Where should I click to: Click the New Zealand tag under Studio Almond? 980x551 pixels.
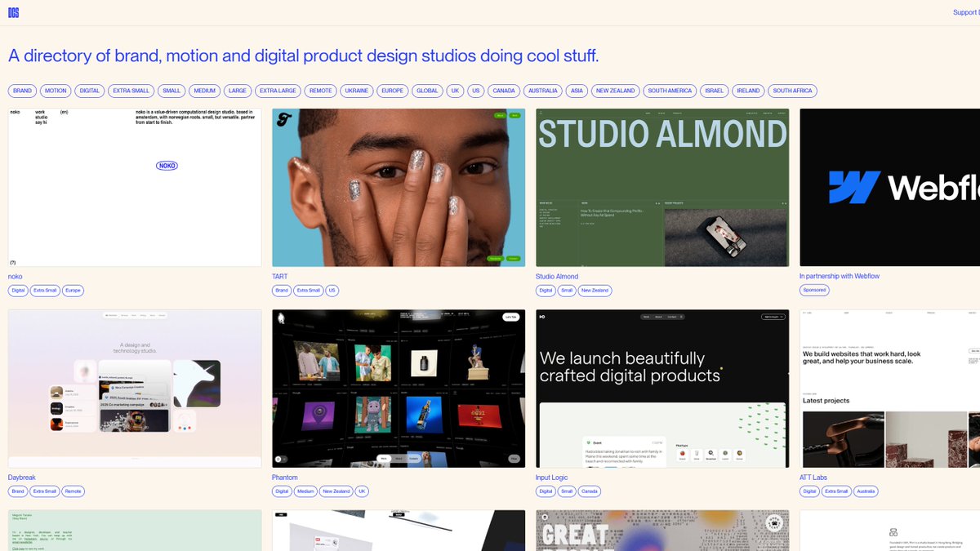click(595, 291)
